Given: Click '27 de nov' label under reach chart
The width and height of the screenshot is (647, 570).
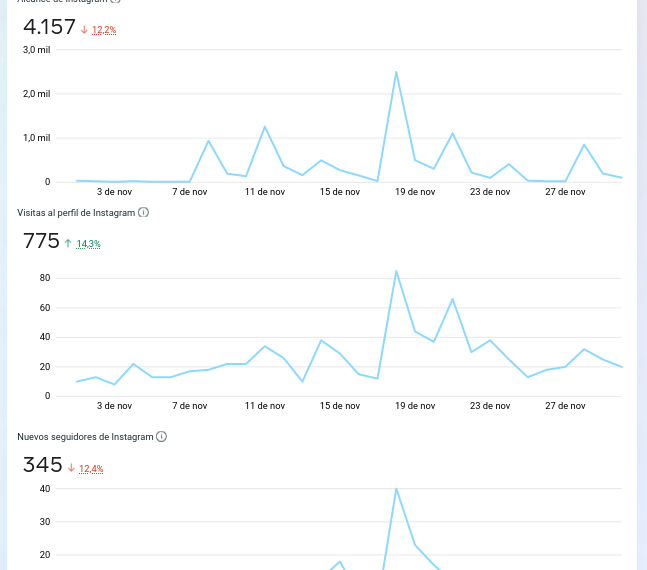Looking at the screenshot, I should coord(565,192).
